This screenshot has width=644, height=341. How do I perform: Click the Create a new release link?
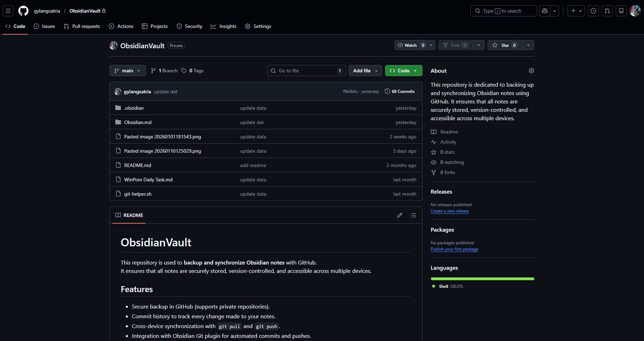point(449,211)
